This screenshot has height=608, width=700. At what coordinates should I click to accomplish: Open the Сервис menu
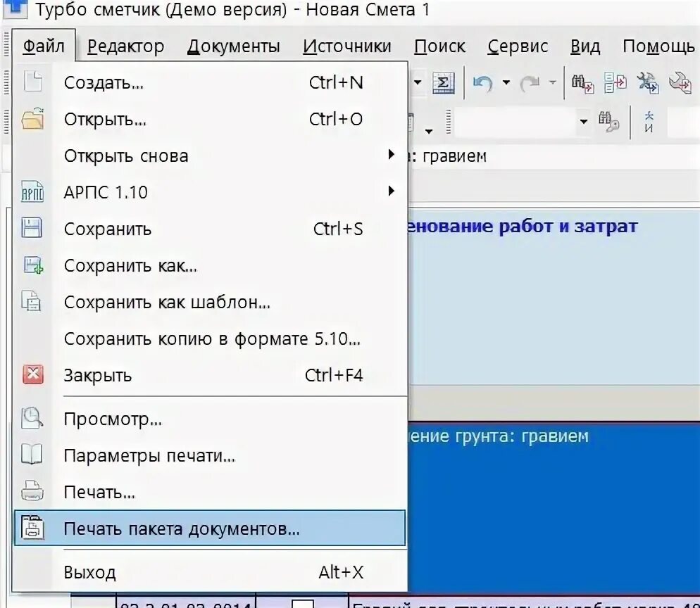tap(518, 46)
